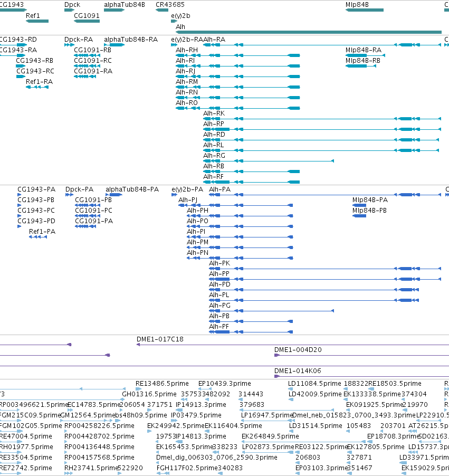Open the FGH117F02.5prime EST label
This screenshot has height=476, width=449.
pos(187,468)
